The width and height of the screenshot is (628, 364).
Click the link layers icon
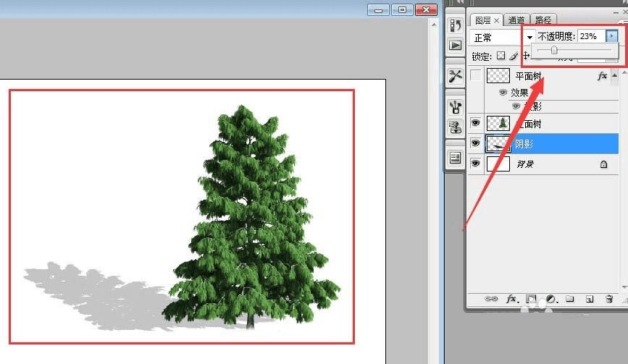pyautogui.click(x=491, y=299)
